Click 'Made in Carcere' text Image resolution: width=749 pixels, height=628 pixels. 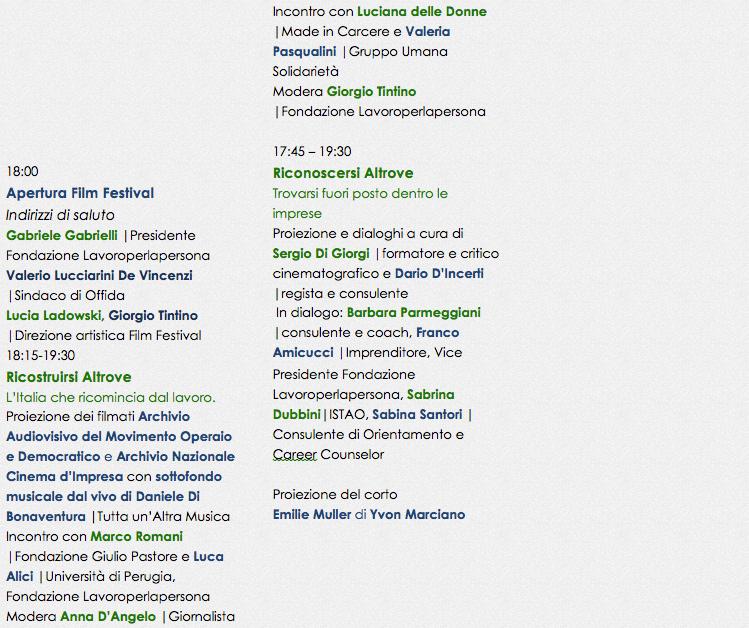pos(335,32)
